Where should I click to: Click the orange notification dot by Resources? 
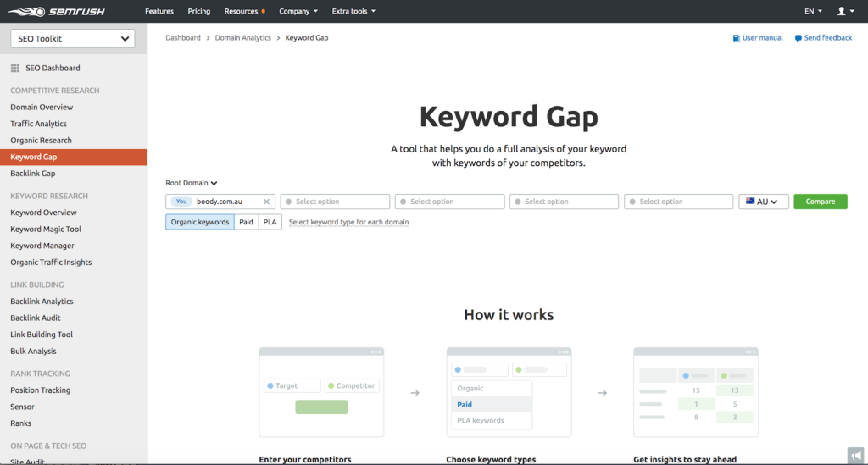click(263, 11)
